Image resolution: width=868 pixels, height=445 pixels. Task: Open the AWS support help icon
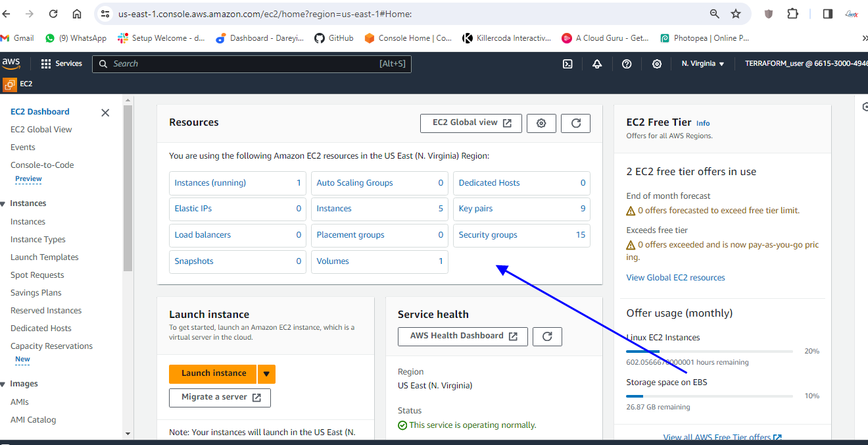tap(627, 64)
